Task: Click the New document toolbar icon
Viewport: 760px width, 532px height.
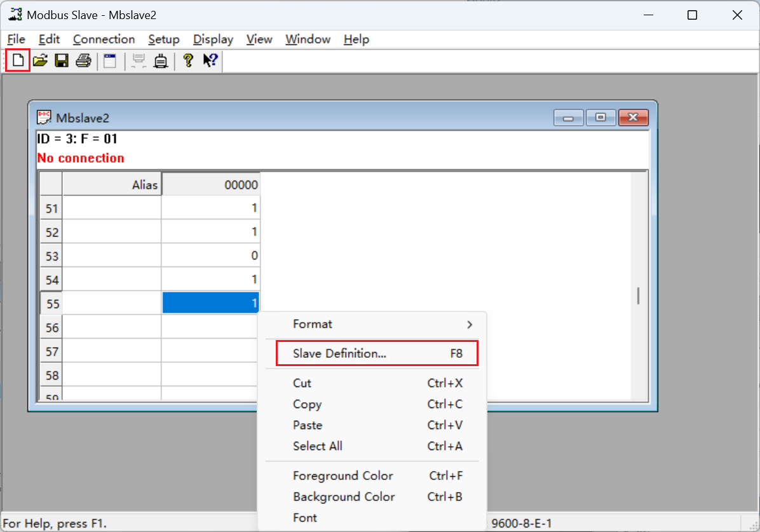Action: (18, 61)
